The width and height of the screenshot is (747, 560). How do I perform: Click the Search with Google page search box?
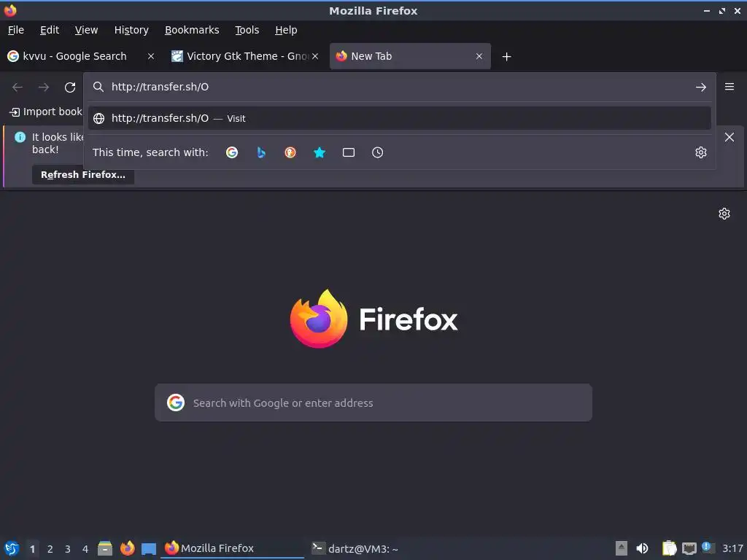point(373,402)
